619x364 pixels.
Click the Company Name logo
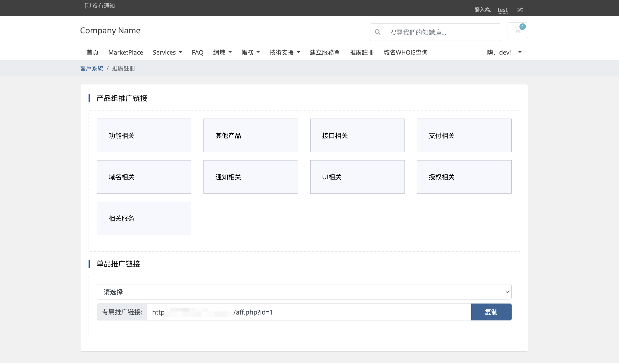coord(110,31)
